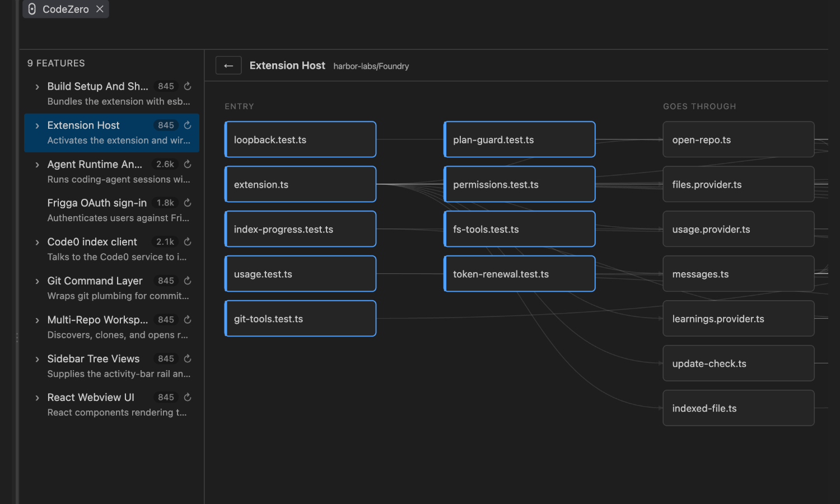The width and height of the screenshot is (840, 504).
Task: Select Agent Runtime An... feature
Action: pyautogui.click(x=111, y=171)
